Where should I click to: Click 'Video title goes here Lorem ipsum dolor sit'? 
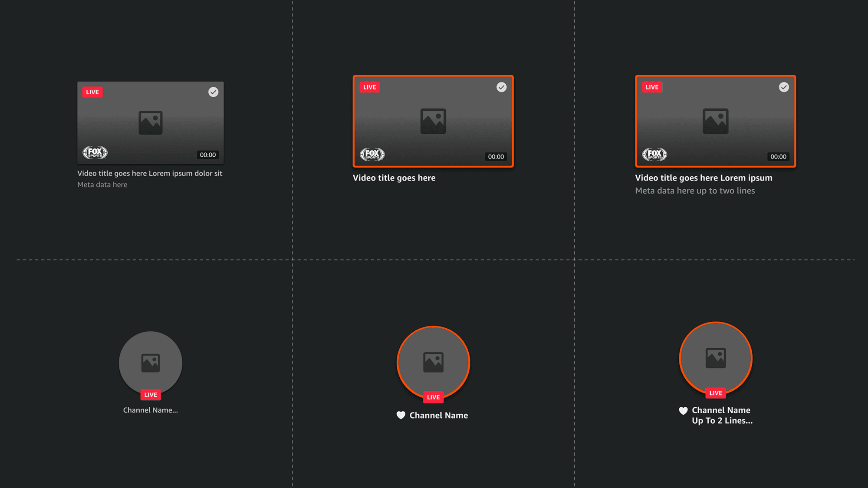click(150, 173)
